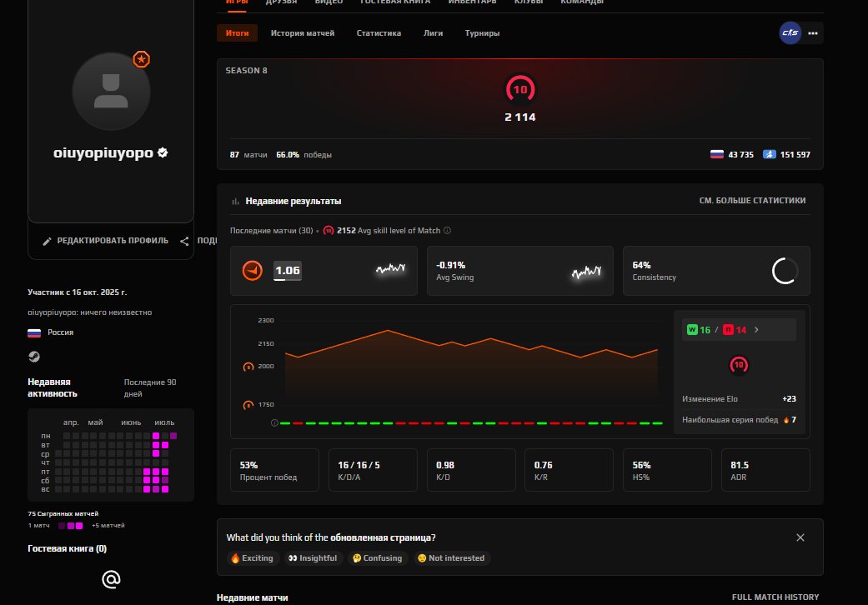Click the CS game selector icon
Viewport: 868px width, 605px height.
click(x=790, y=32)
